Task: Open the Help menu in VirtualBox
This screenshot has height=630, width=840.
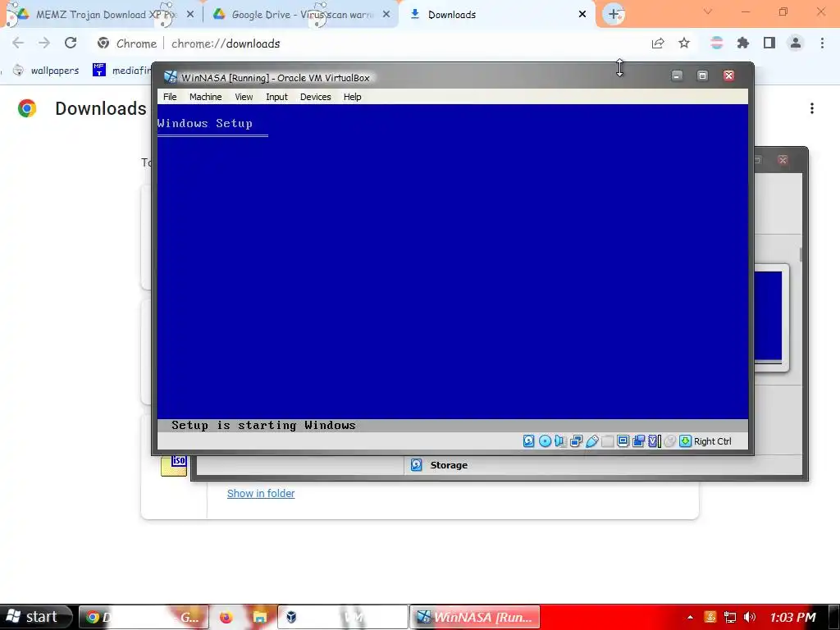Action: pos(352,97)
